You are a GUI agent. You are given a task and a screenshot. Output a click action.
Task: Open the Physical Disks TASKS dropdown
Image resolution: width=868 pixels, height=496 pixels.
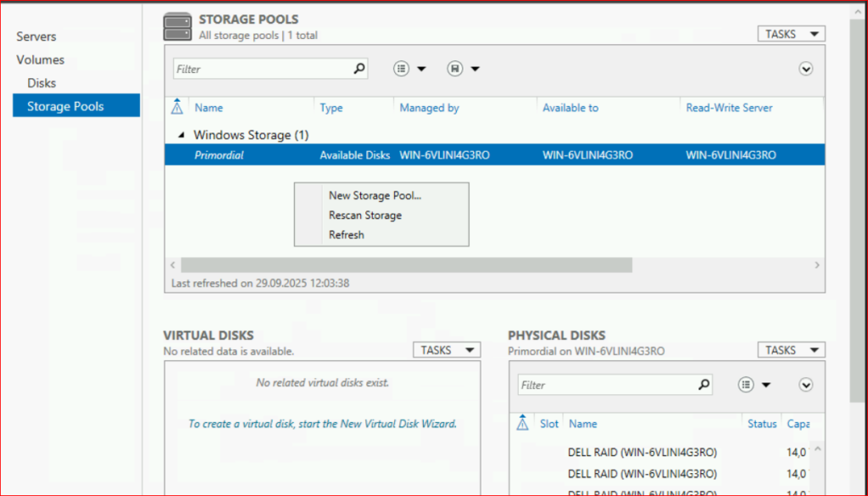pos(790,350)
